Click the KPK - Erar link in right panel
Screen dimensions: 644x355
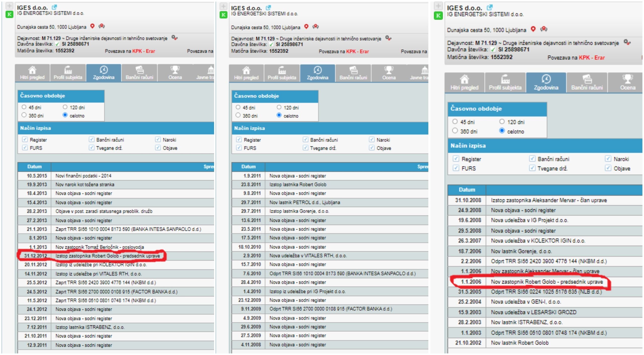tap(592, 58)
